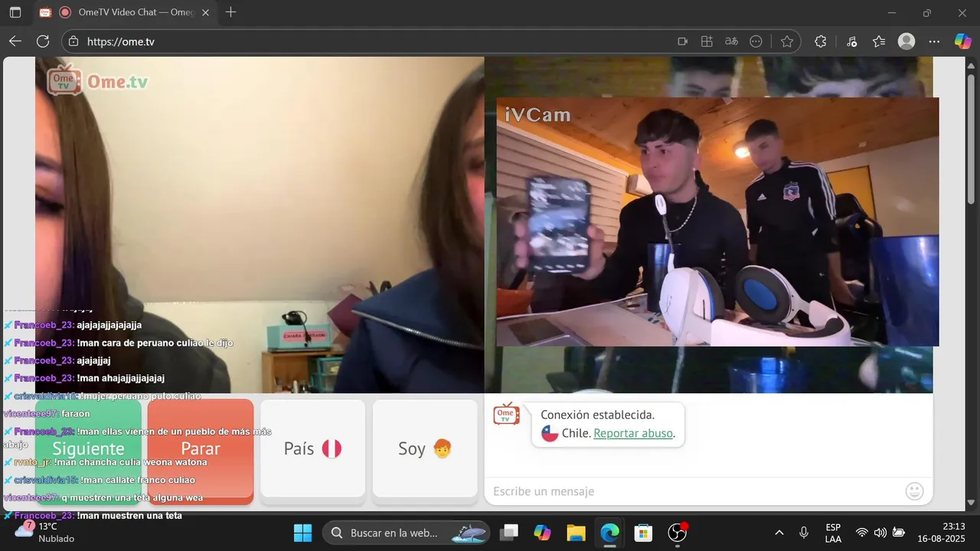Click the music-note icon in browser toolbar

851,41
